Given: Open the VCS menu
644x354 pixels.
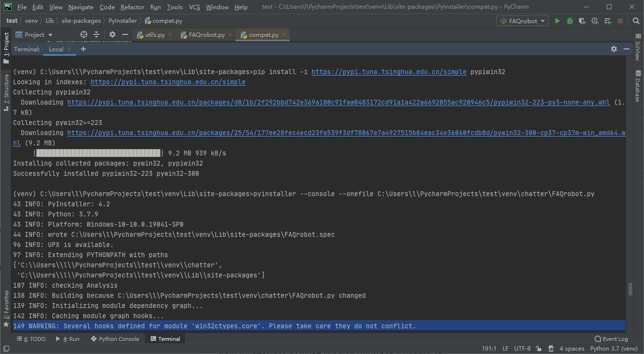Looking at the screenshot, I should pyautogui.click(x=194, y=7).
